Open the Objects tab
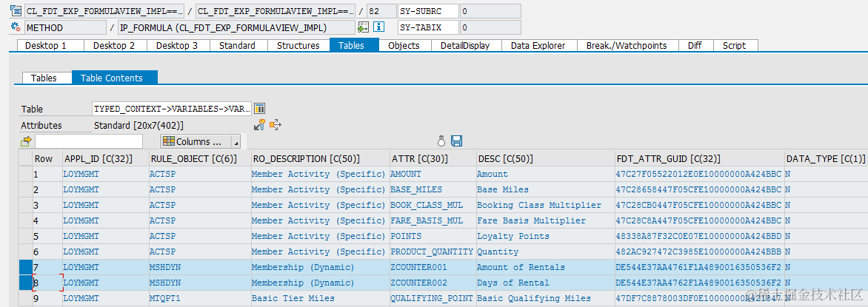The image size is (868, 307). (x=404, y=45)
